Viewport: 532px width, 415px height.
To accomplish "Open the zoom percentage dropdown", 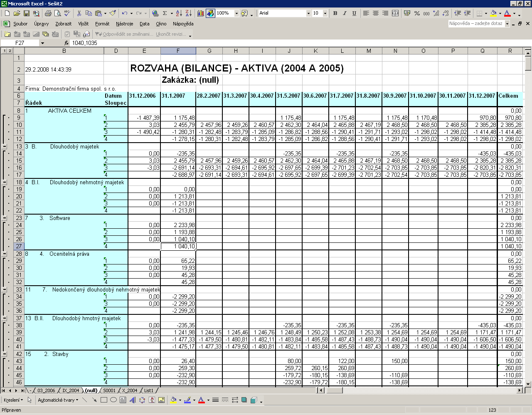I will [236, 13].
